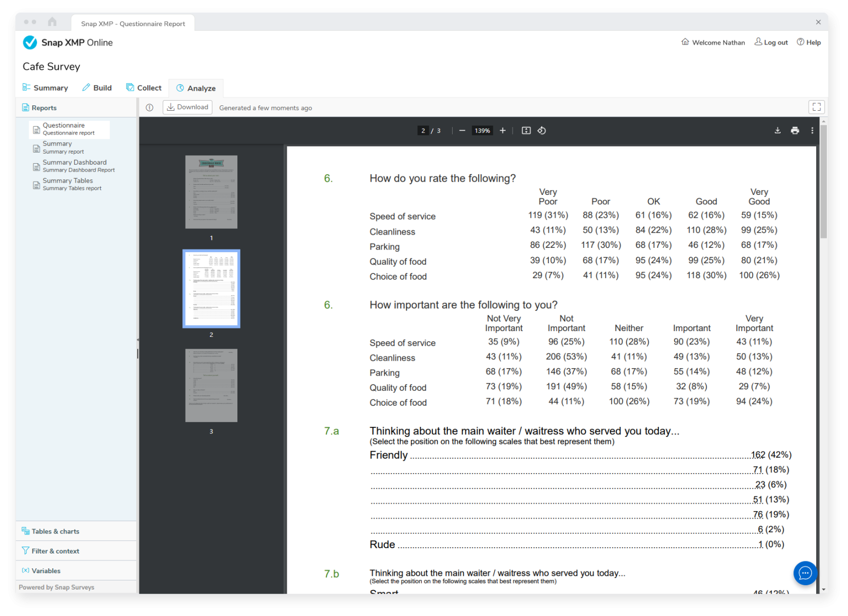This screenshot has height=616, width=848.
Task: Open the live chat bubble
Action: click(x=805, y=573)
